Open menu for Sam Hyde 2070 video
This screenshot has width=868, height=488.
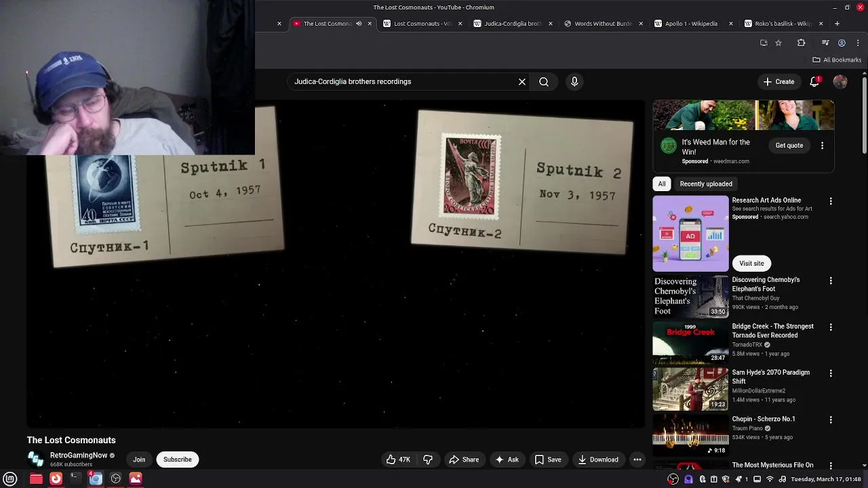(831, 373)
